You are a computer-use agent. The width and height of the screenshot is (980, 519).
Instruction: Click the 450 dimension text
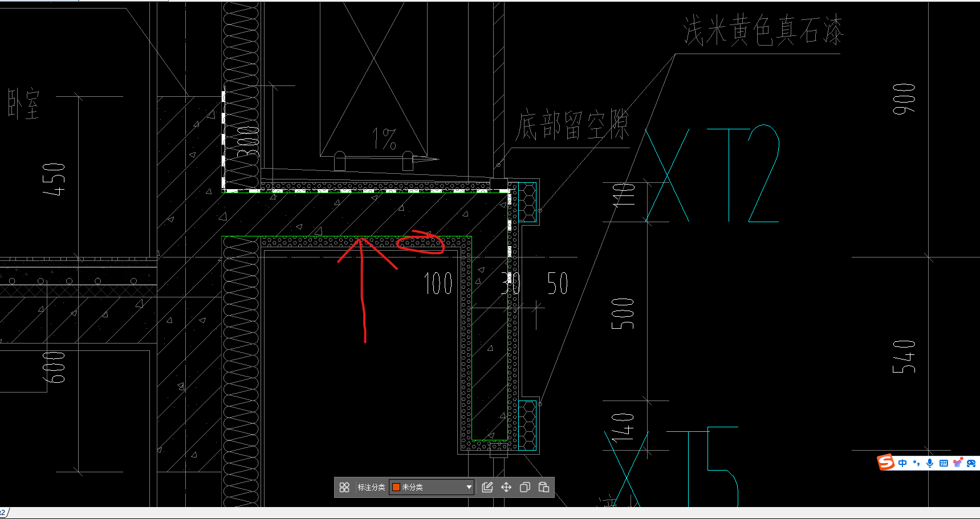[54, 179]
